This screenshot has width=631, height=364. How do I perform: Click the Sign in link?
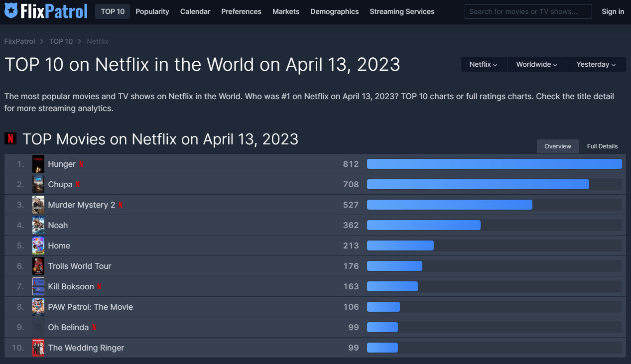click(613, 11)
